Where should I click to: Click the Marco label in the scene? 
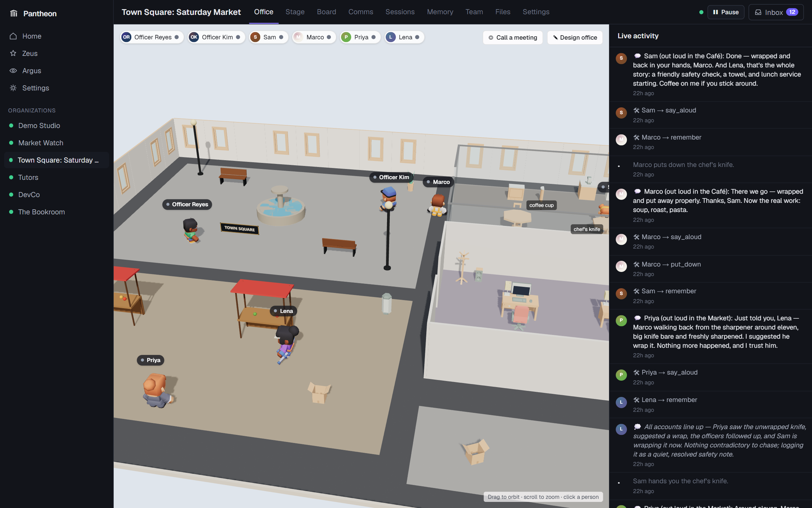(x=438, y=182)
